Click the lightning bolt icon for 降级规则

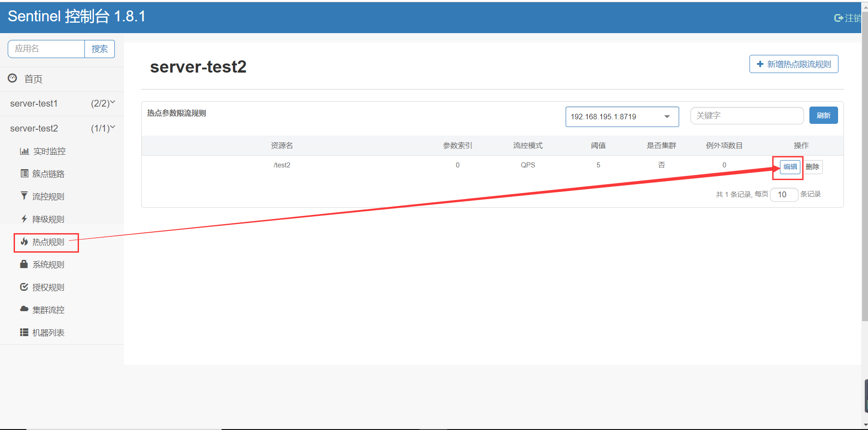click(x=24, y=219)
